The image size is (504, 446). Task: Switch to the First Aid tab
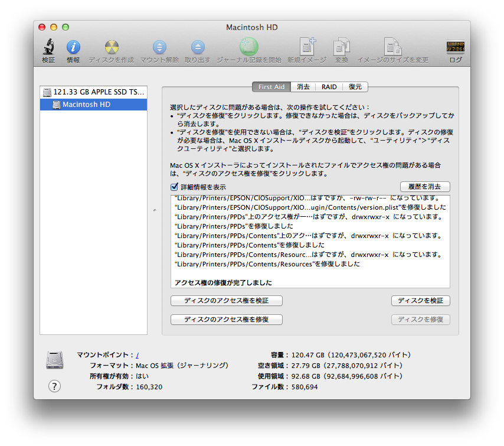pos(271,87)
